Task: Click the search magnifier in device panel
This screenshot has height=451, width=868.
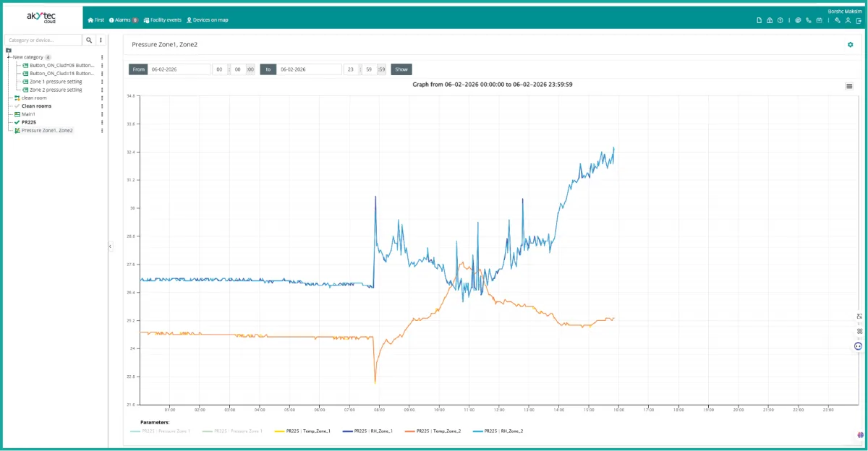Action: tap(89, 40)
